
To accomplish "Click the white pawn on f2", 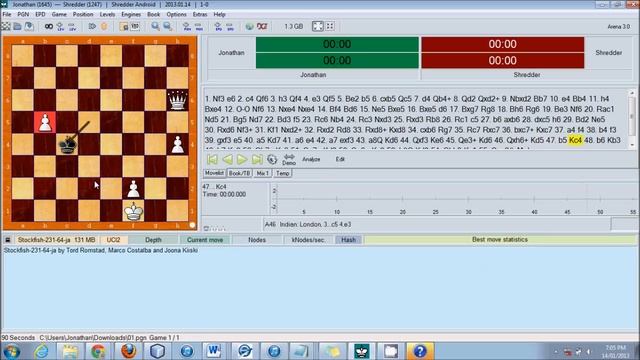I will pos(133,189).
